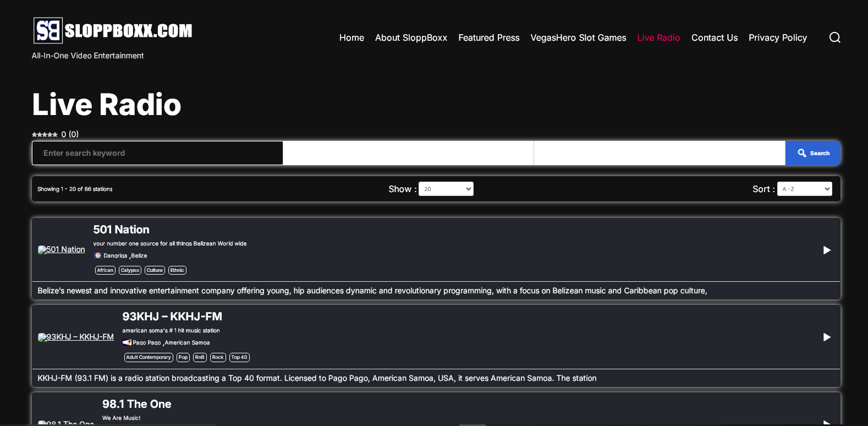Click the 'american soma's # 1 hit music station' slogan
This screenshot has height=426, width=868.
[x=171, y=331]
